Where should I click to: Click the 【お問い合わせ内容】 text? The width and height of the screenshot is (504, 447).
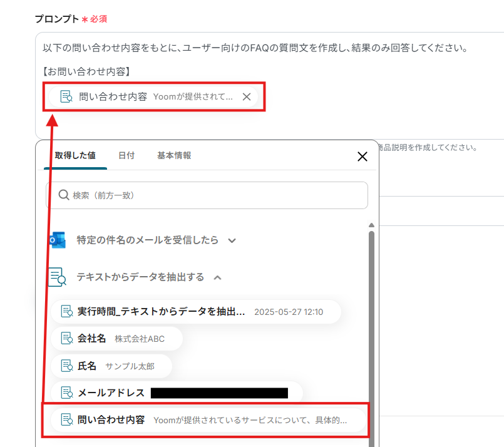coord(86,71)
